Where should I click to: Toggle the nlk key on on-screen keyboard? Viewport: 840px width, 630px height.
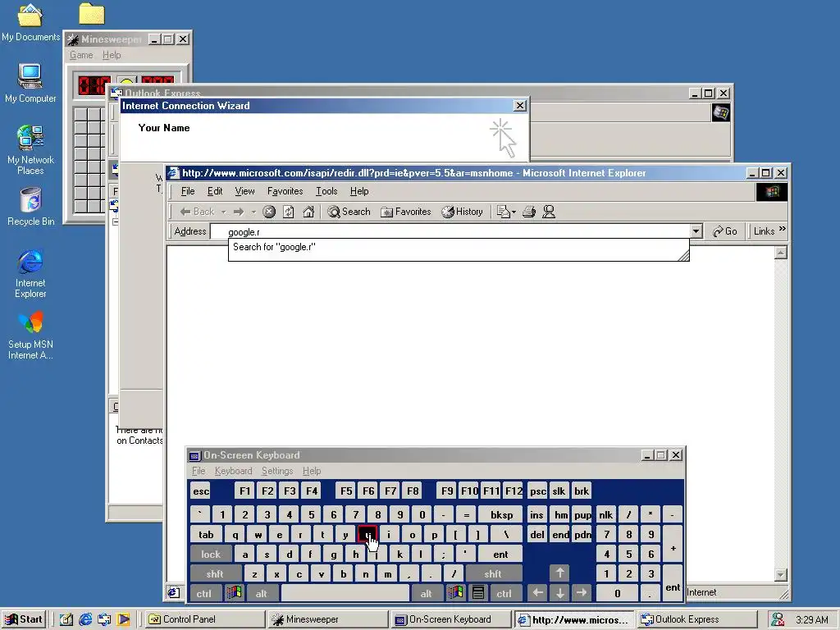tap(606, 515)
